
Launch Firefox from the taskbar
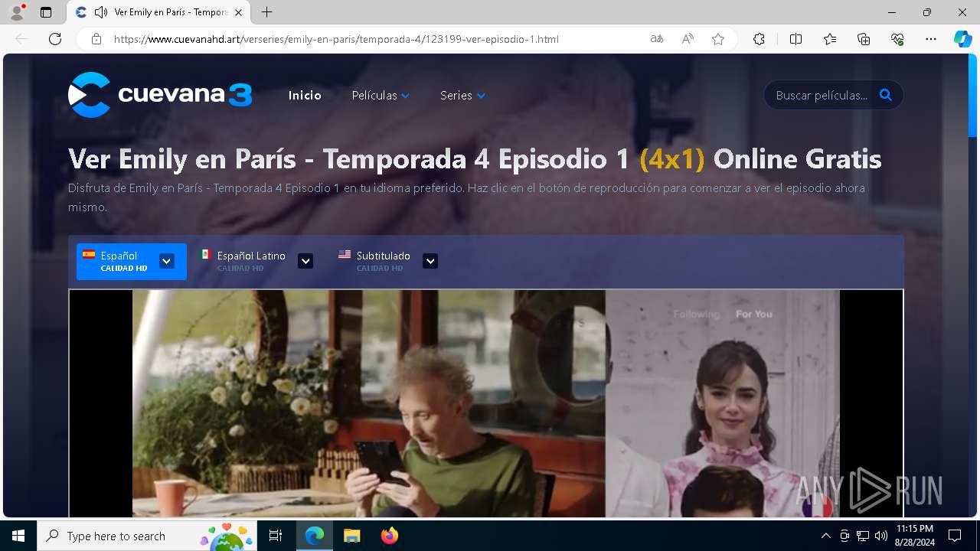pyautogui.click(x=389, y=536)
